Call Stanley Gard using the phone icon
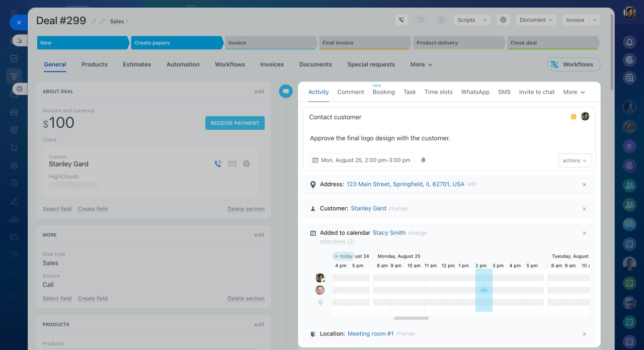The image size is (644, 350). [218, 163]
